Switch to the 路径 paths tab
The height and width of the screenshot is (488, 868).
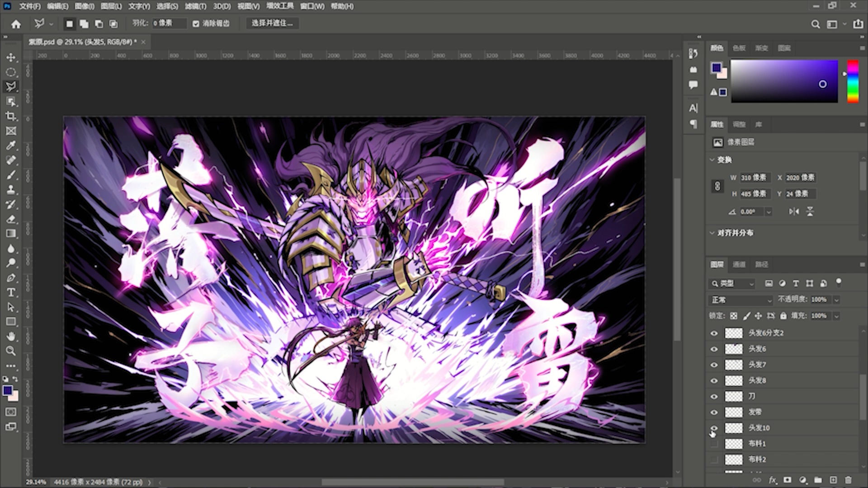click(x=762, y=264)
